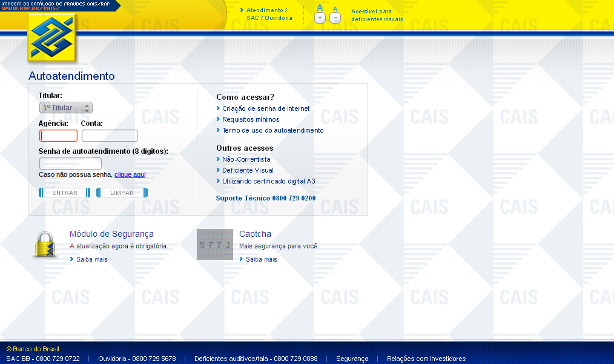Click the Captcha 5773 image

click(x=215, y=245)
